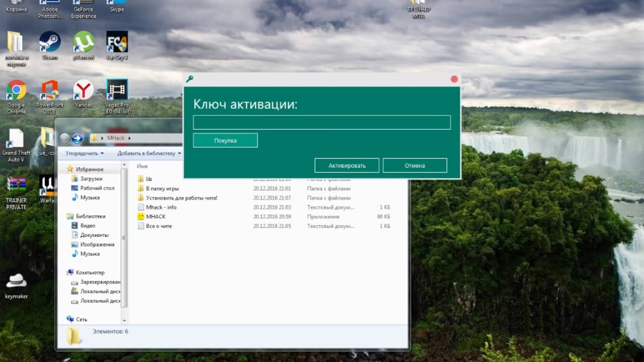Click Explorer back navigation arrow
Screen dimensions: 644x362
64,138
